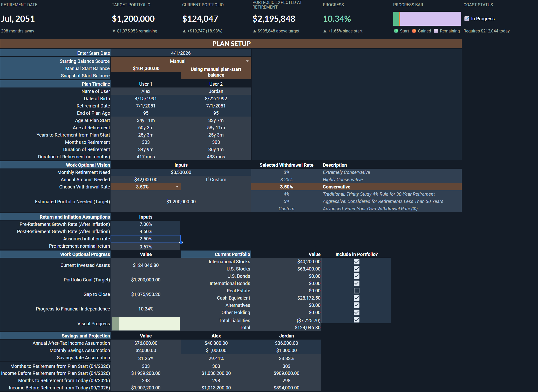Image resolution: width=538 pixels, height=392 pixels.
Task: Select Post-Retirement Growth Rate 4.50% cell
Action: [146, 231]
